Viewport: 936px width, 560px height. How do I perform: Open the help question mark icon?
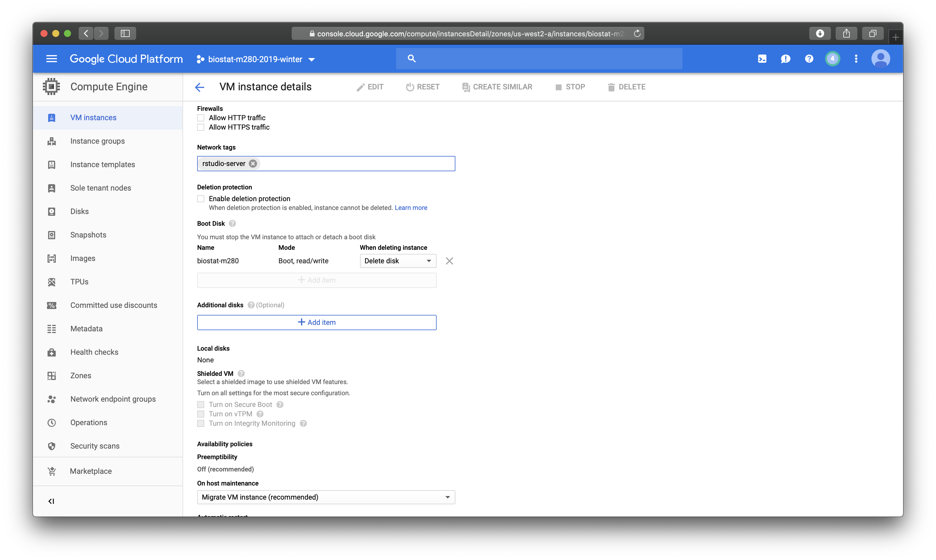(x=809, y=59)
